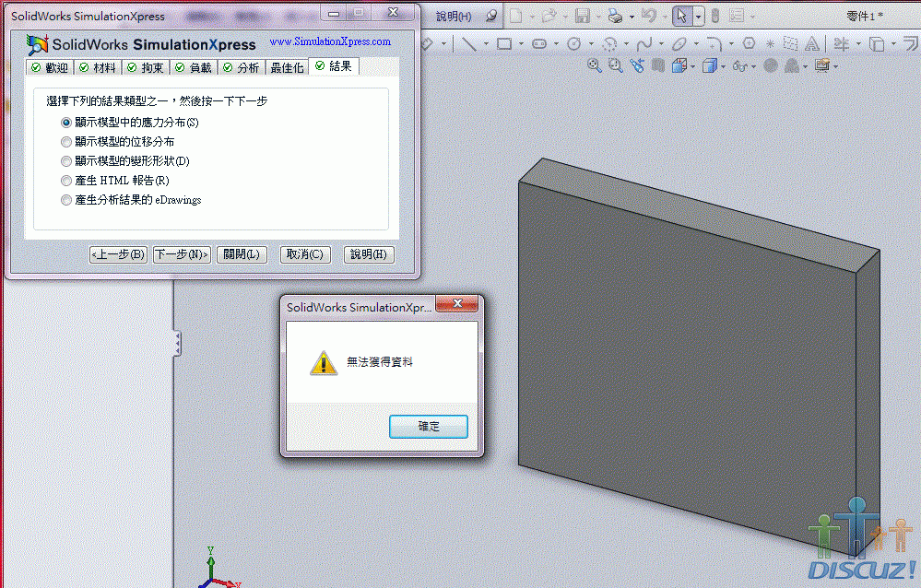Click the Zoom to Fit icon
This screenshot has height=588, width=921.
point(595,65)
